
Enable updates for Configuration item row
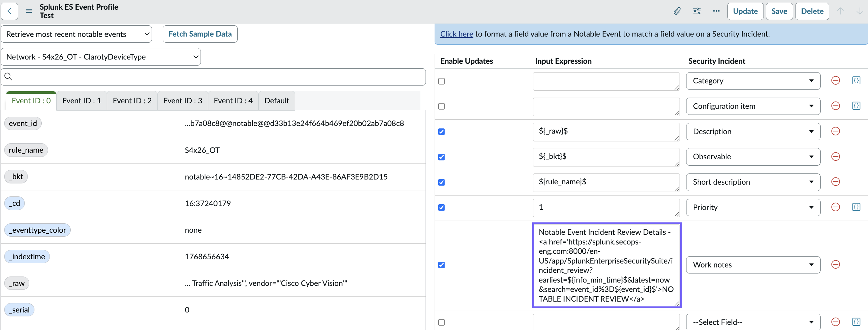442,106
